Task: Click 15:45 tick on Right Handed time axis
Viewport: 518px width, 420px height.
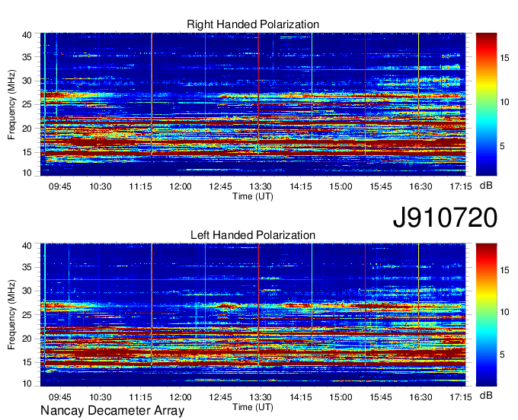Action: [x=381, y=186]
